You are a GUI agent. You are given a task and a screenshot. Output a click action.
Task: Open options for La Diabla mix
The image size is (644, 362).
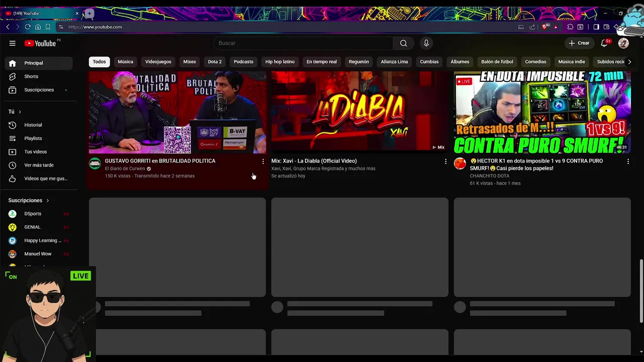pyautogui.click(x=445, y=161)
